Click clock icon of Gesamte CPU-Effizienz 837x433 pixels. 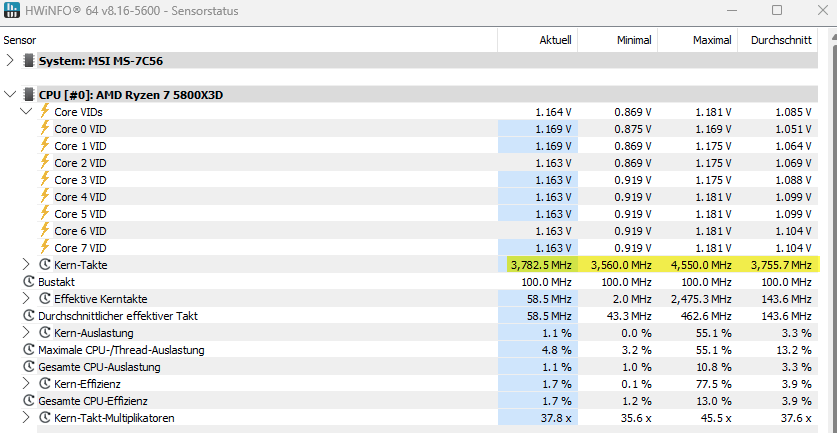coord(29,400)
